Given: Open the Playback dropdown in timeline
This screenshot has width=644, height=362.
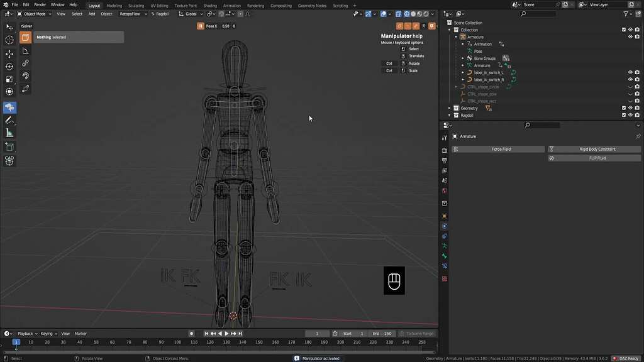Looking at the screenshot, I should (27, 334).
